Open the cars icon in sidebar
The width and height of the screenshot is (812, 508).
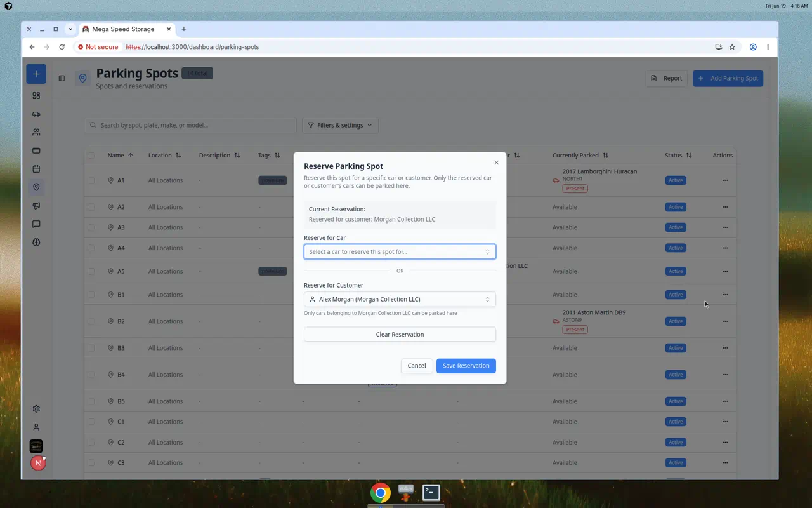coord(36,114)
